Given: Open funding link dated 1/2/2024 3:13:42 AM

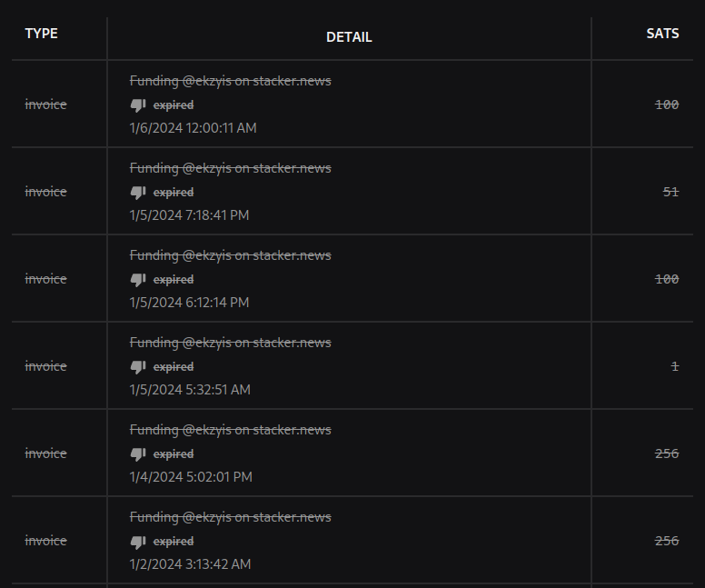Looking at the screenshot, I should tap(230, 517).
